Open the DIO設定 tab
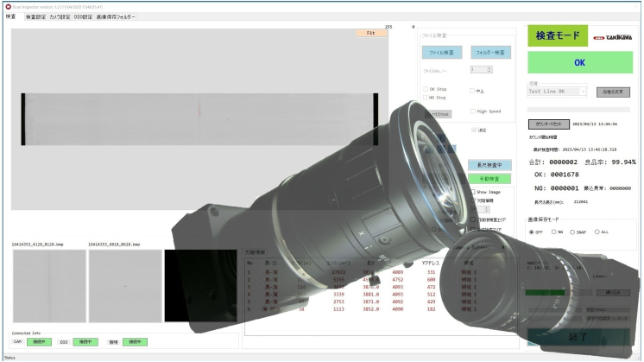Screen dimensions: 644x362 click(x=84, y=16)
